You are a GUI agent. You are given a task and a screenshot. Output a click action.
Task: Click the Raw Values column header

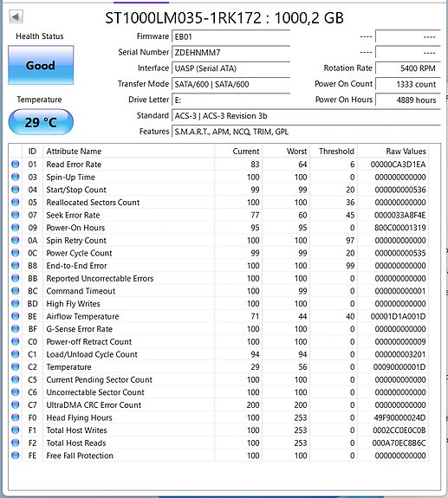(x=393, y=152)
